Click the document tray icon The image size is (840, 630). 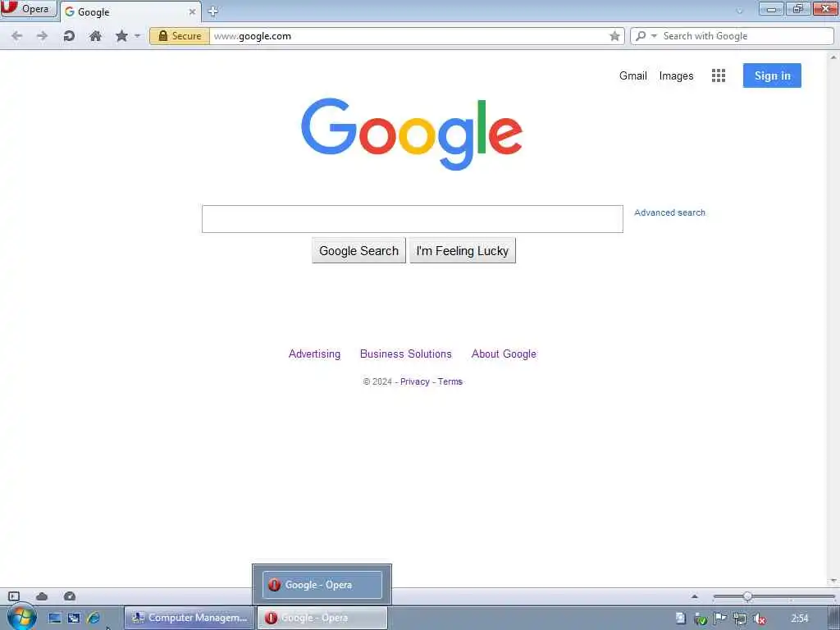click(680, 619)
